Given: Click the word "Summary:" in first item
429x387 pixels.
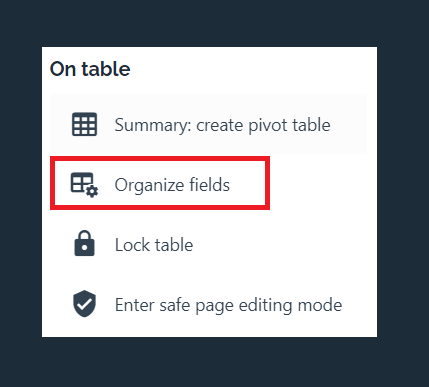Looking at the screenshot, I should point(153,125).
